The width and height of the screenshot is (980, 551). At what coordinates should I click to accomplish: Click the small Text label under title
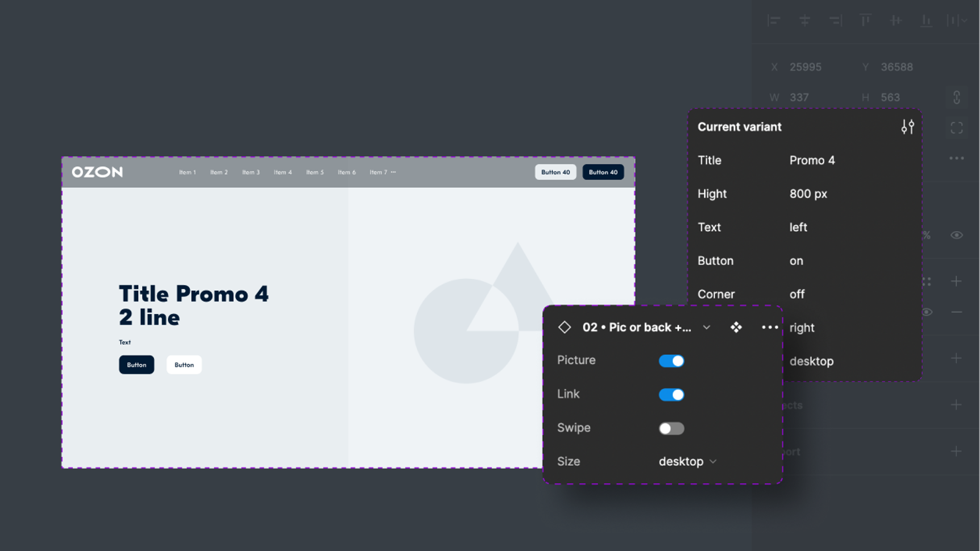point(125,342)
